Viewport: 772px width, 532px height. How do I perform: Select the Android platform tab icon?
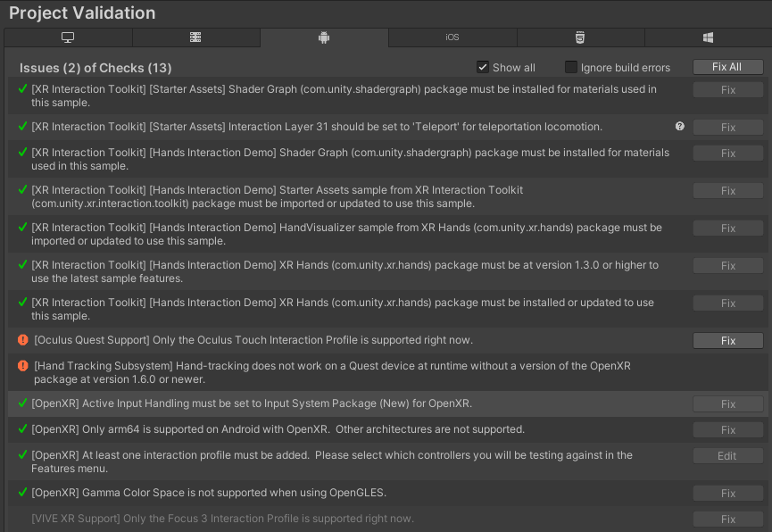(x=324, y=37)
